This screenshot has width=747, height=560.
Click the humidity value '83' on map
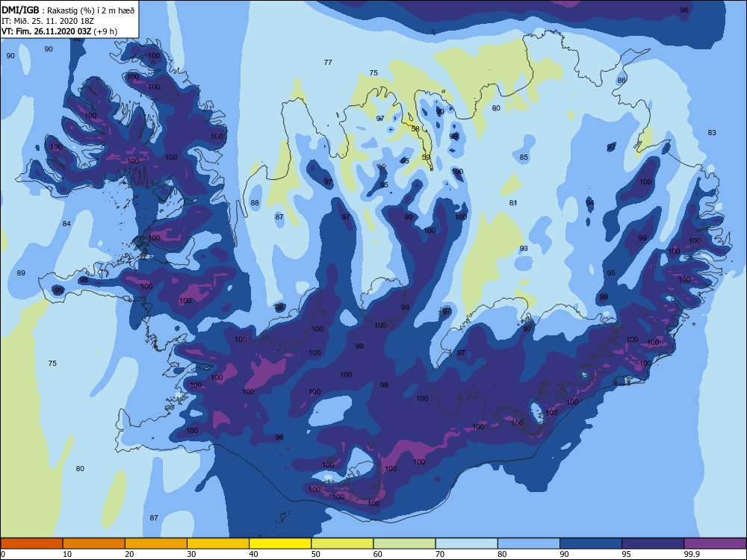pyautogui.click(x=712, y=132)
